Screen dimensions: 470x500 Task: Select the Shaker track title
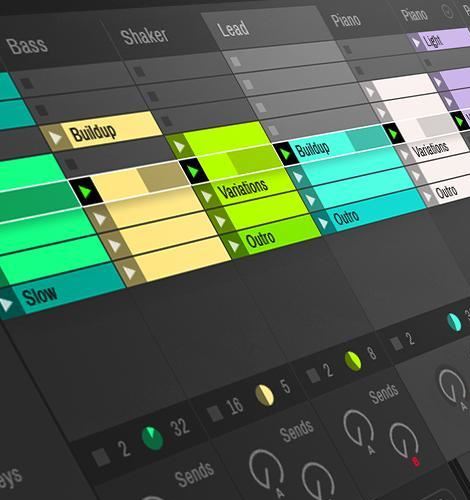coord(144,36)
